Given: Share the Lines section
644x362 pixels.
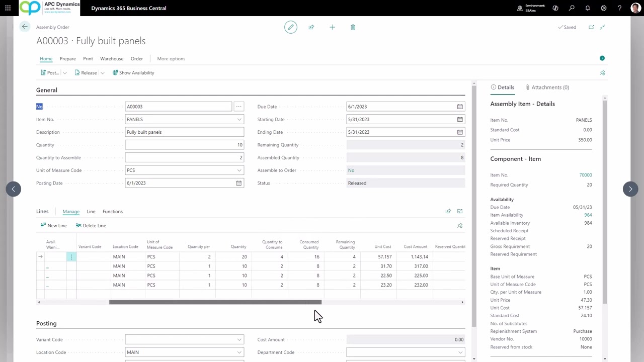Looking at the screenshot, I should 448,211.
